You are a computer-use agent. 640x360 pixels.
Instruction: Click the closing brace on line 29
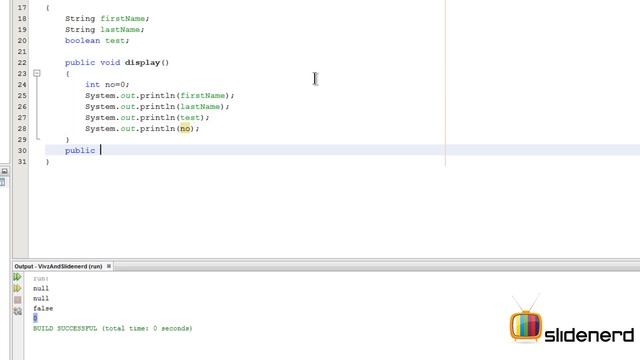[x=67, y=140]
